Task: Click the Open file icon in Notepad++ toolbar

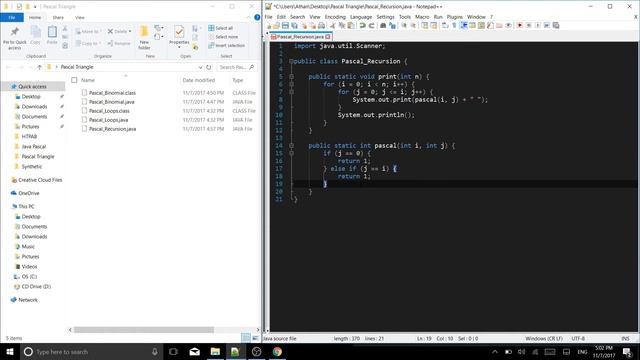Action: 276,25
